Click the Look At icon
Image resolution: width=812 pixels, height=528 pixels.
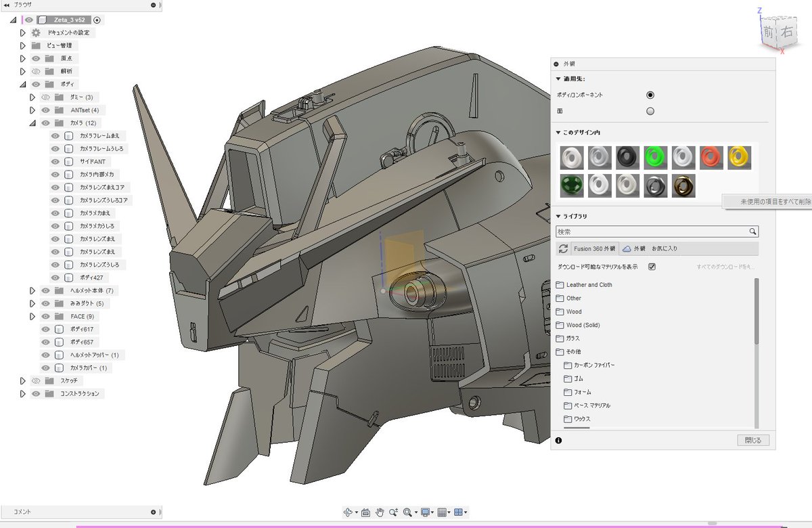coord(365,512)
